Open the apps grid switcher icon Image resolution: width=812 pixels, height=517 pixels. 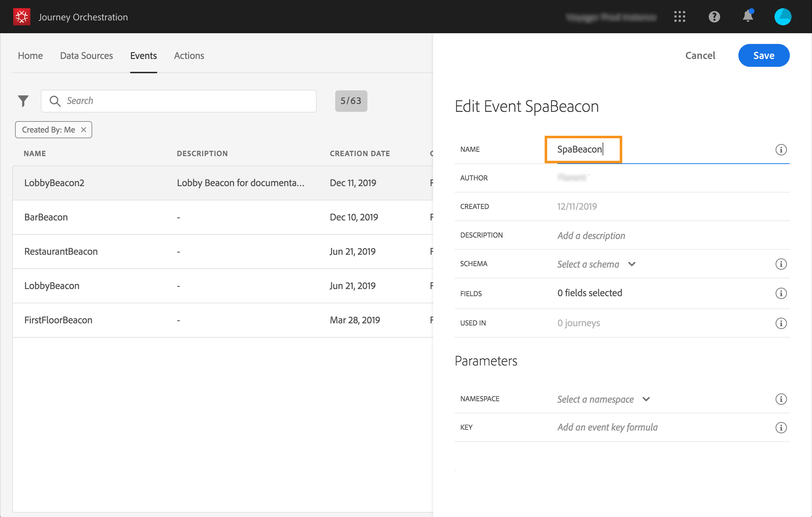point(679,16)
